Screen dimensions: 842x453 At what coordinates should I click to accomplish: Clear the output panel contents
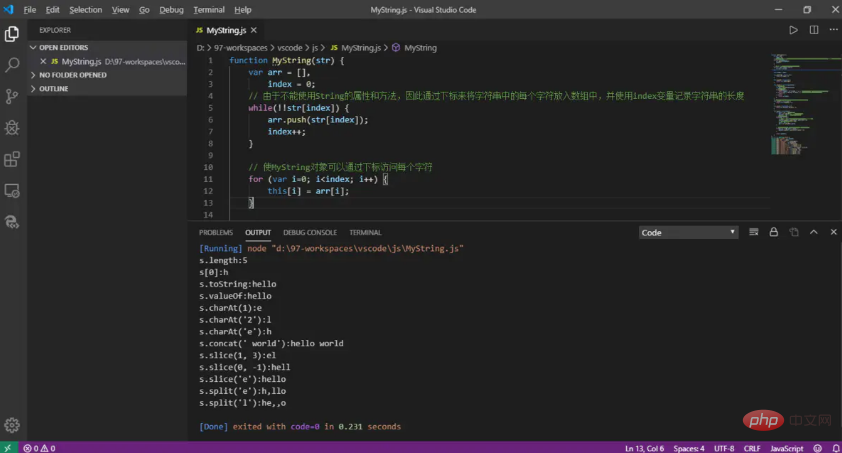(x=753, y=232)
